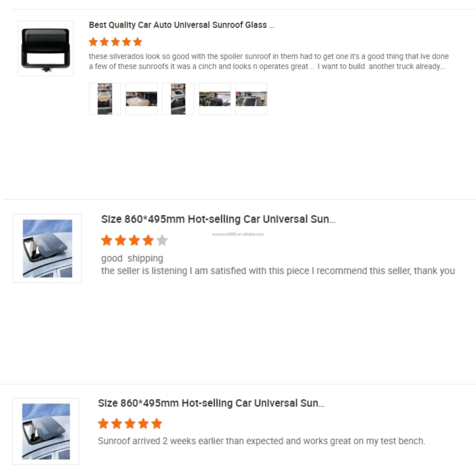Click the first star above 'Sunroof arrived' review
This screenshot has height=468, width=476.
point(103,424)
